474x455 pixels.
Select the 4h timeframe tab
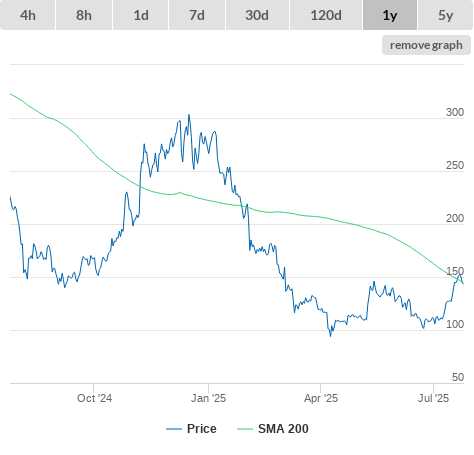coord(28,15)
